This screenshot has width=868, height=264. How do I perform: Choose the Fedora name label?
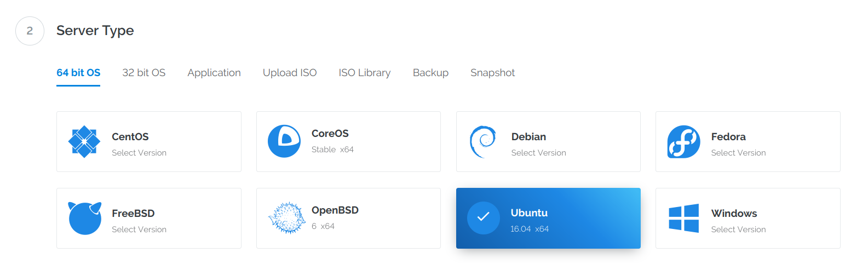click(728, 137)
